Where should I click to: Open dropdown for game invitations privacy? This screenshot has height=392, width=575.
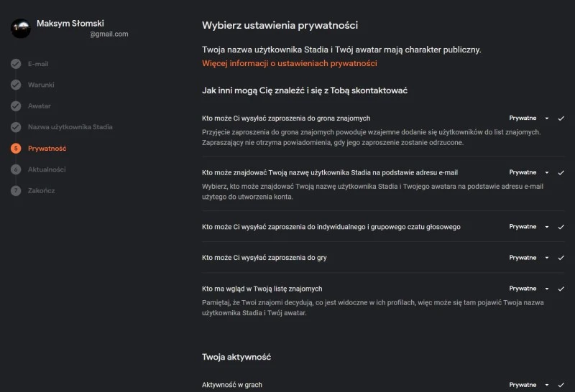[529, 257]
